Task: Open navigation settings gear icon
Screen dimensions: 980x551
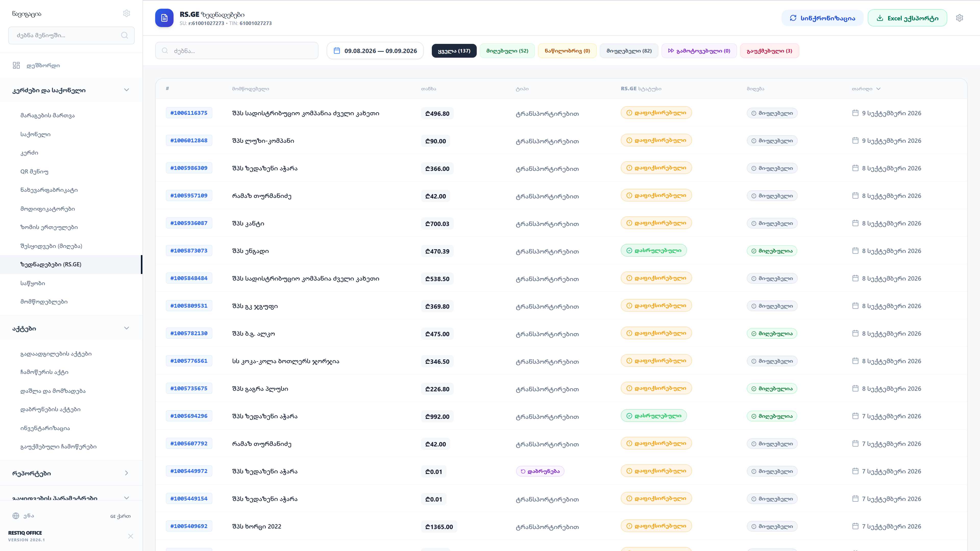Action: (x=127, y=13)
